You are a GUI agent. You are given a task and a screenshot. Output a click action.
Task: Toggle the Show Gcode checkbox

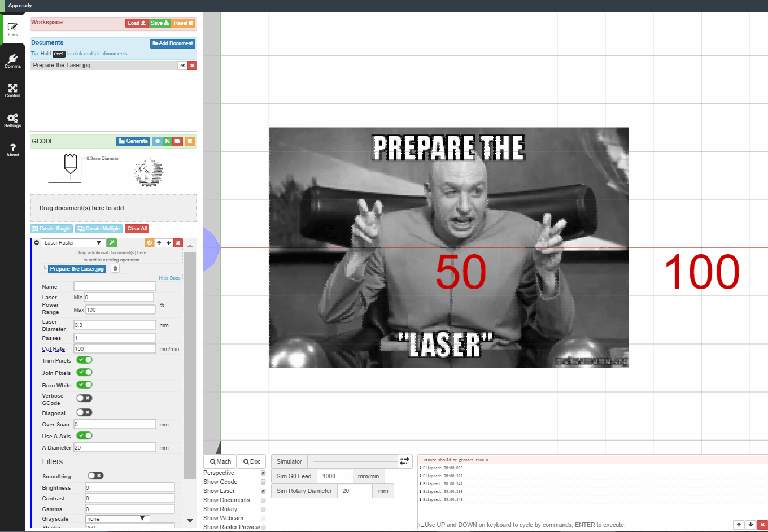(263, 482)
